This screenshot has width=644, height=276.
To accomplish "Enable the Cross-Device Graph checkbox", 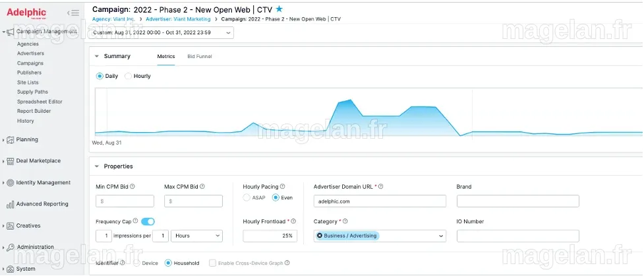I will (212, 263).
